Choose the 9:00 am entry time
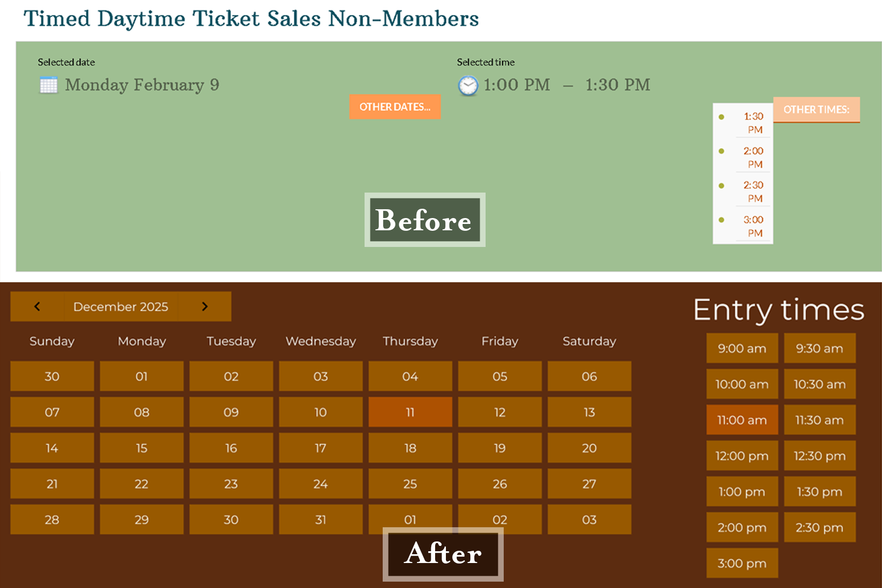882x588 pixels. (742, 348)
